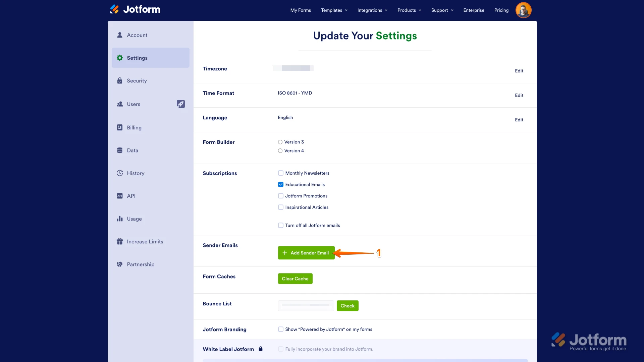Go to My Forms in navigation

pos(301,10)
